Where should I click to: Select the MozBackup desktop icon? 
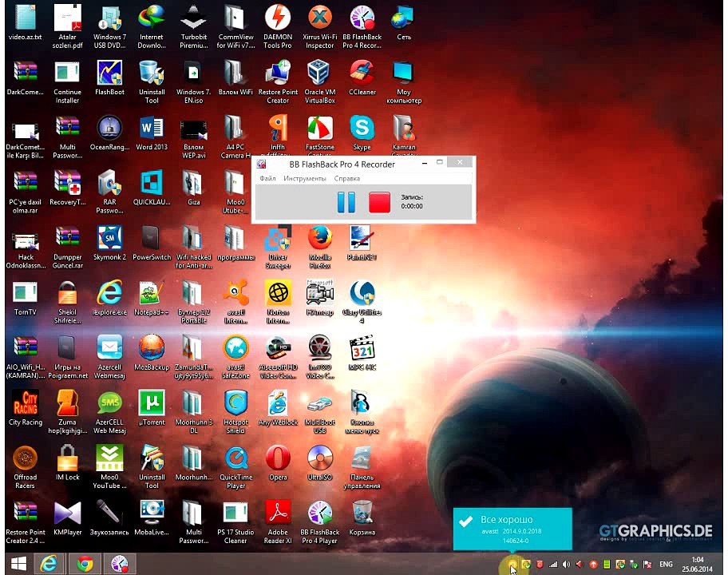click(152, 353)
